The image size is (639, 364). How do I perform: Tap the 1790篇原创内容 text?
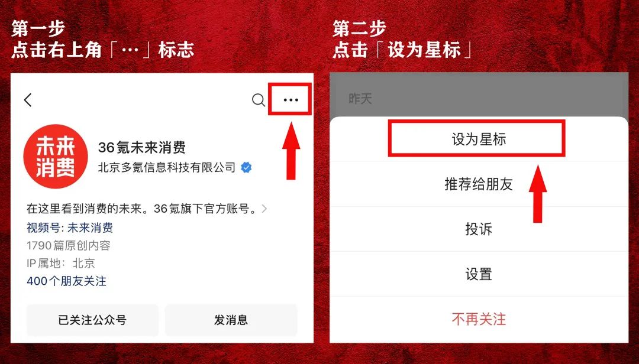click(x=69, y=245)
